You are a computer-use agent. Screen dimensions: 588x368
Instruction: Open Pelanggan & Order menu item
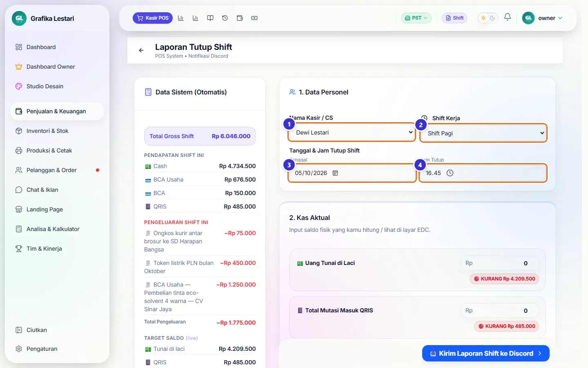coord(57,170)
